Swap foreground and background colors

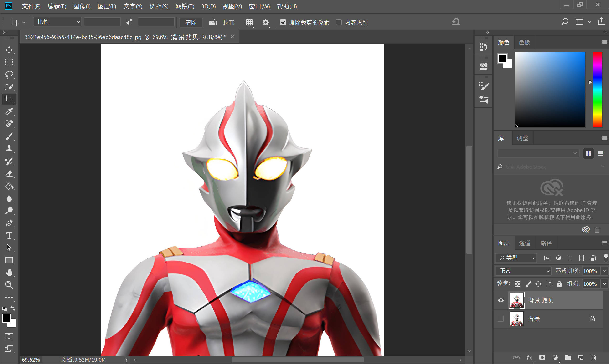click(13, 308)
